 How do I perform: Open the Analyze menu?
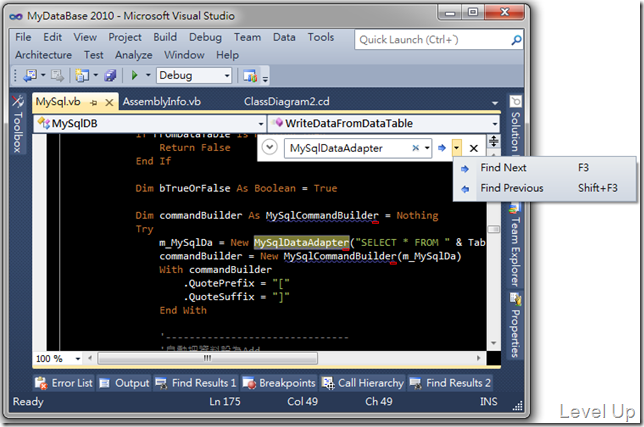coord(133,55)
